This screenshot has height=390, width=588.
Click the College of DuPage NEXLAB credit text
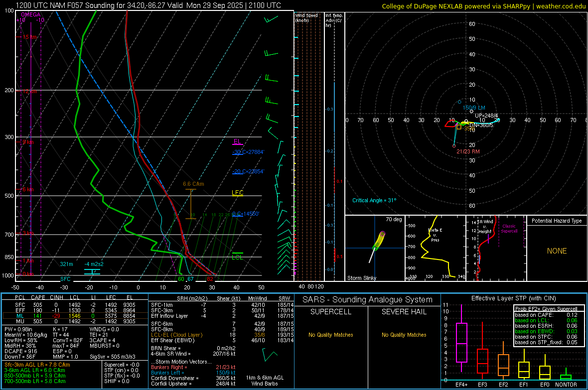[483, 6]
